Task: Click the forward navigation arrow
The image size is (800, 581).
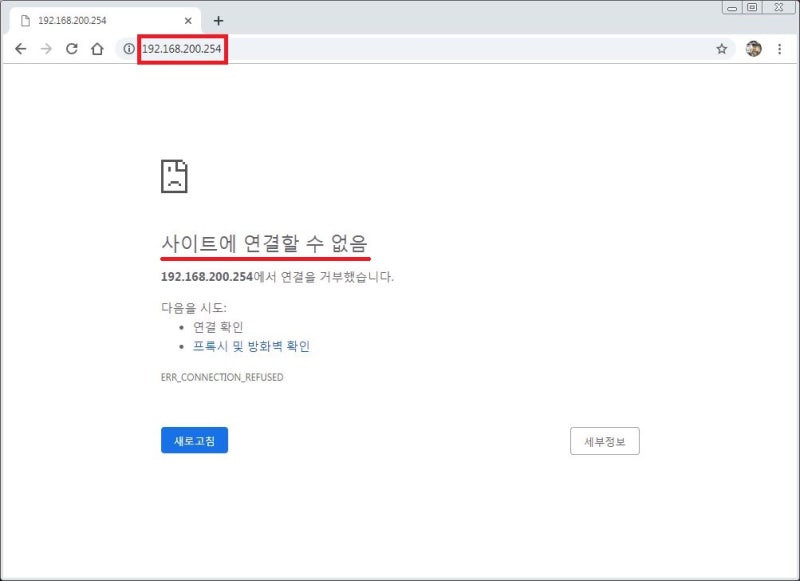Action: 44,47
